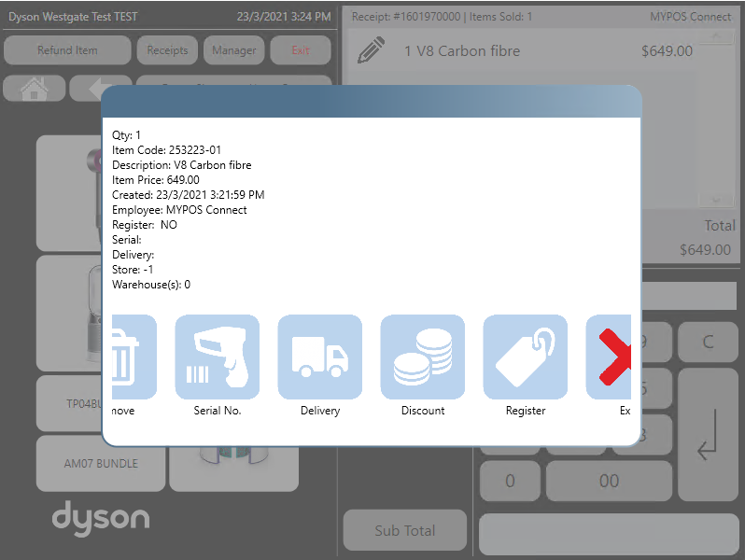Tap the 00 keypad key
Image resolution: width=745 pixels, height=560 pixels.
[609, 481]
